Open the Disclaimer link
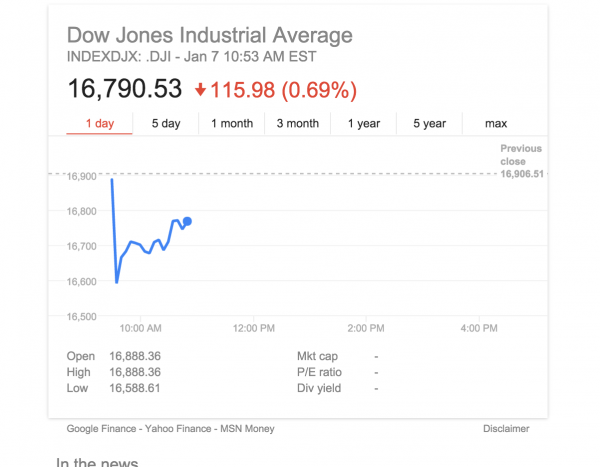 pos(505,429)
